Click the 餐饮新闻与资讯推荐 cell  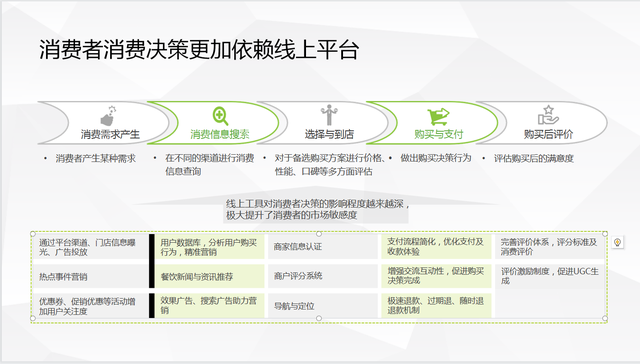click(x=209, y=276)
